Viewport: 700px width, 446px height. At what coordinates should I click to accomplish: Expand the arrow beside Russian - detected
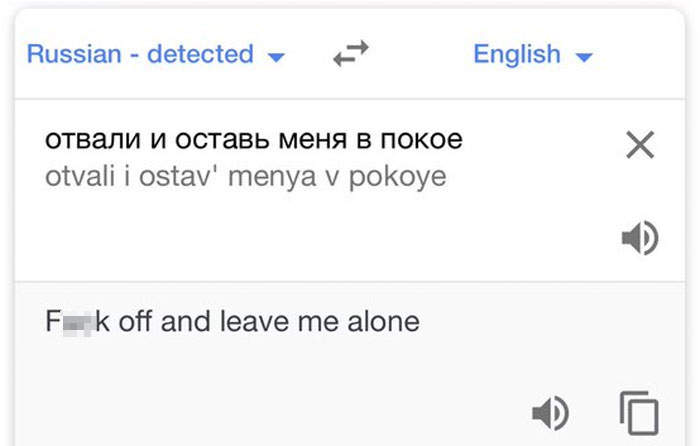tap(276, 56)
